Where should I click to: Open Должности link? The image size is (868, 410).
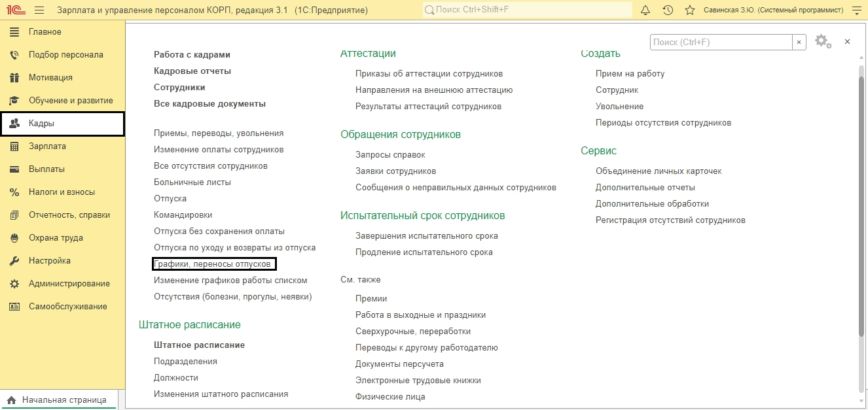pos(176,378)
